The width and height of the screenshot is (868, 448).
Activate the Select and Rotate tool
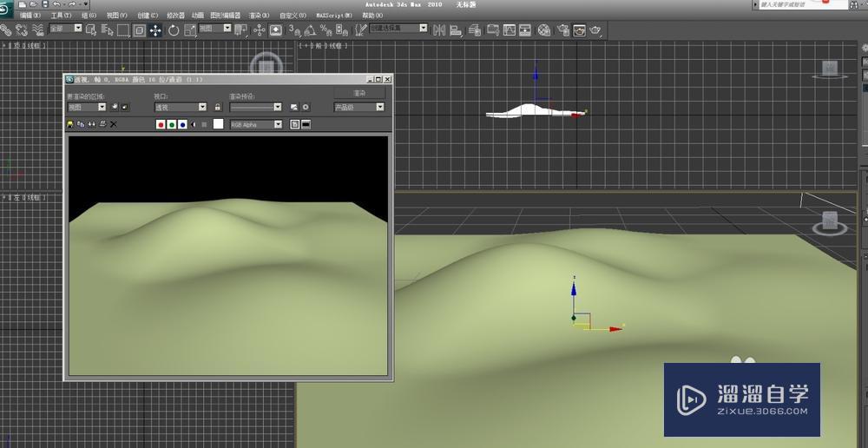pyautogui.click(x=174, y=30)
